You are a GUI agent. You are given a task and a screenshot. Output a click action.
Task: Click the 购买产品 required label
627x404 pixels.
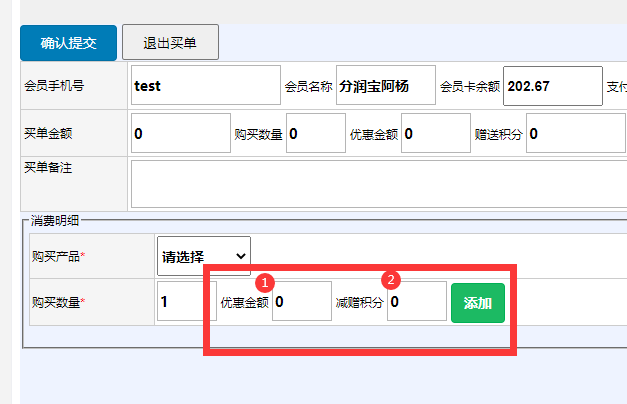[x=58, y=256]
